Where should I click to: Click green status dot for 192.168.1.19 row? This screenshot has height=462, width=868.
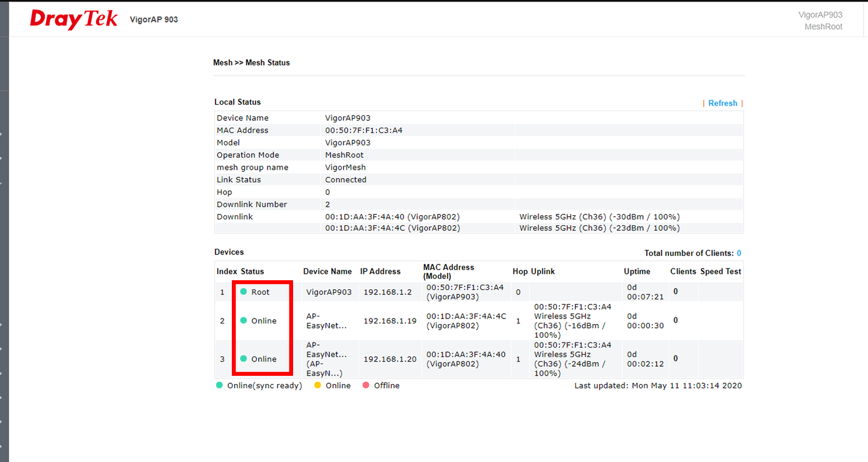(244, 320)
